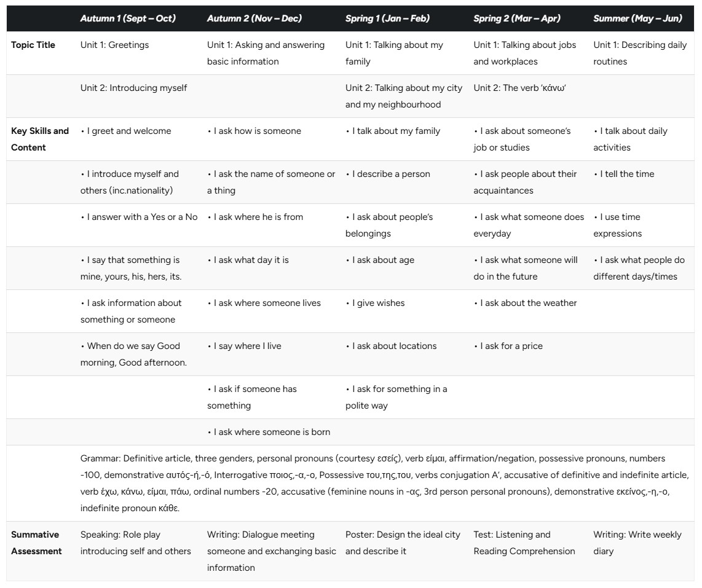The height and width of the screenshot is (588, 702).
Task: Click the Unit 2: Introducing myself cell
Action: coord(133,88)
